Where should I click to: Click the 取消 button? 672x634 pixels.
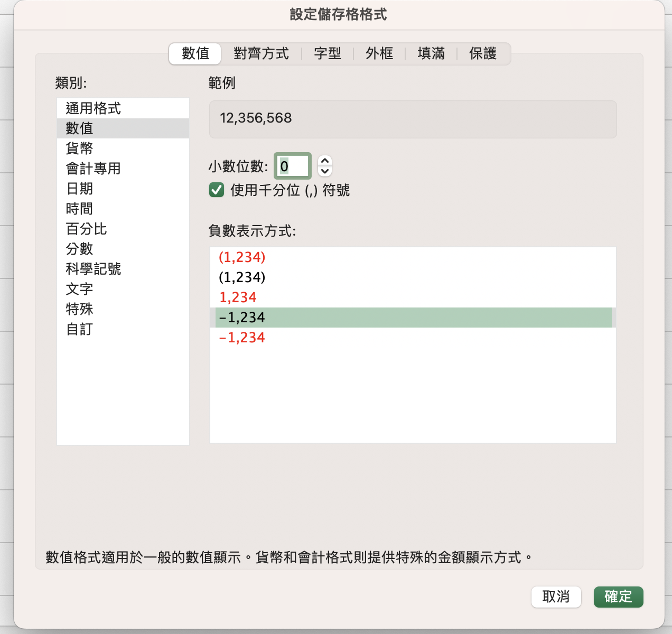point(556,597)
